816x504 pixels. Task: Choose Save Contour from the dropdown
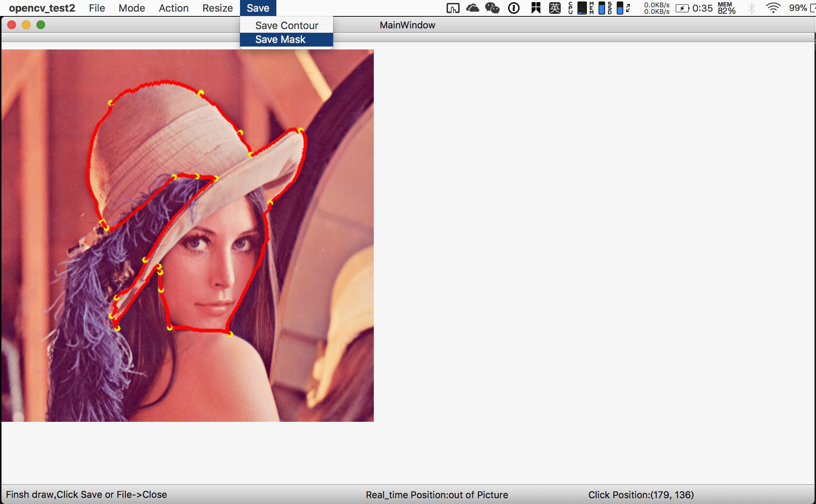click(x=287, y=25)
